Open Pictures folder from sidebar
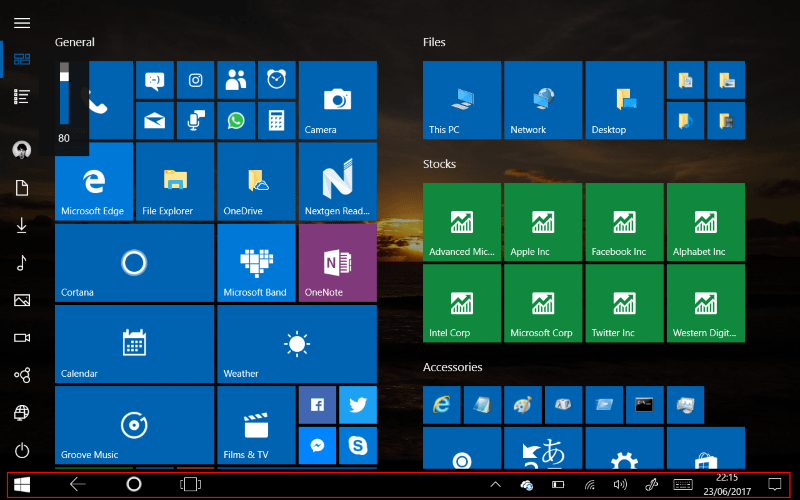Screen dimensions: 800x500 tap(22, 300)
